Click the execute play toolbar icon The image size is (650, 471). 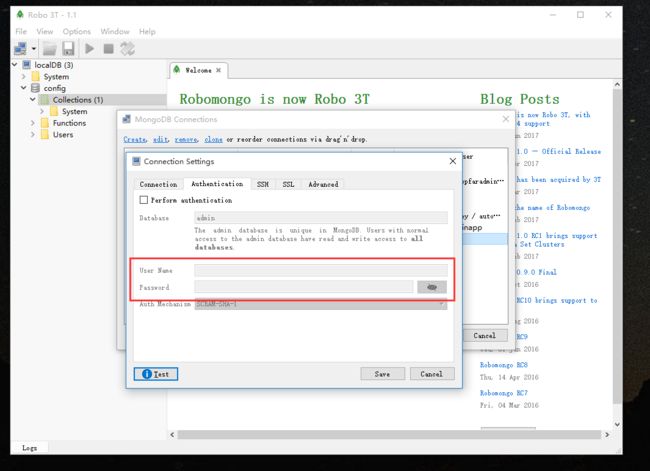(89, 49)
